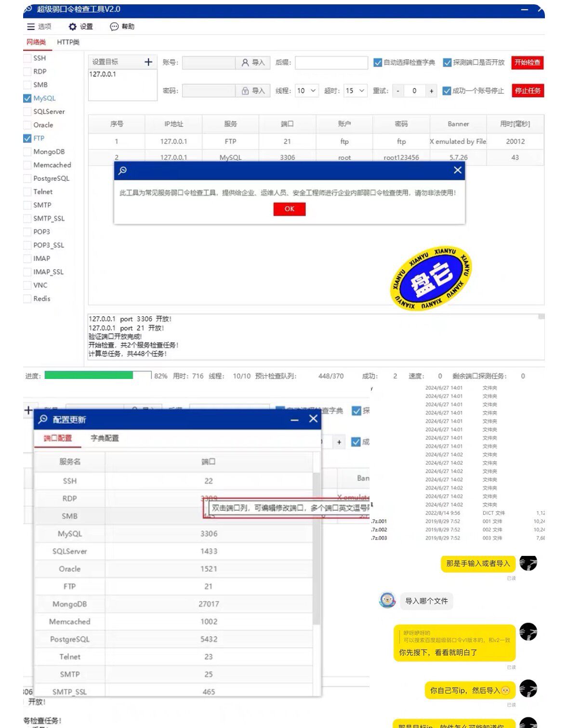Screen dimensions: 568x728
Task: Switch to the 网络类 tab
Action: 36,42
